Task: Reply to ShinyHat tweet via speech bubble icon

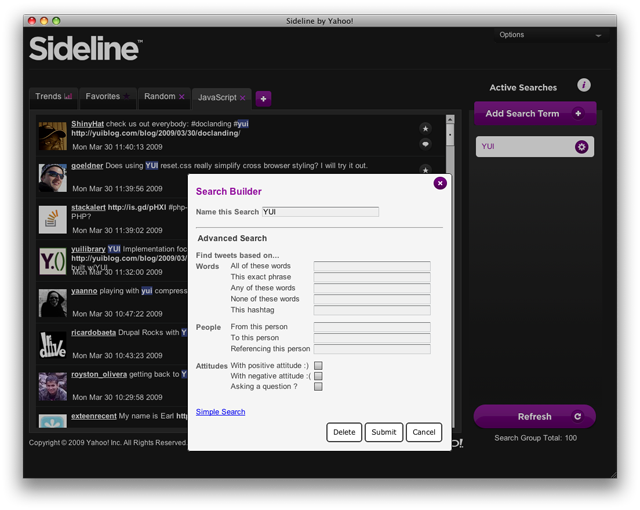Action: pyautogui.click(x=425, y=144)
